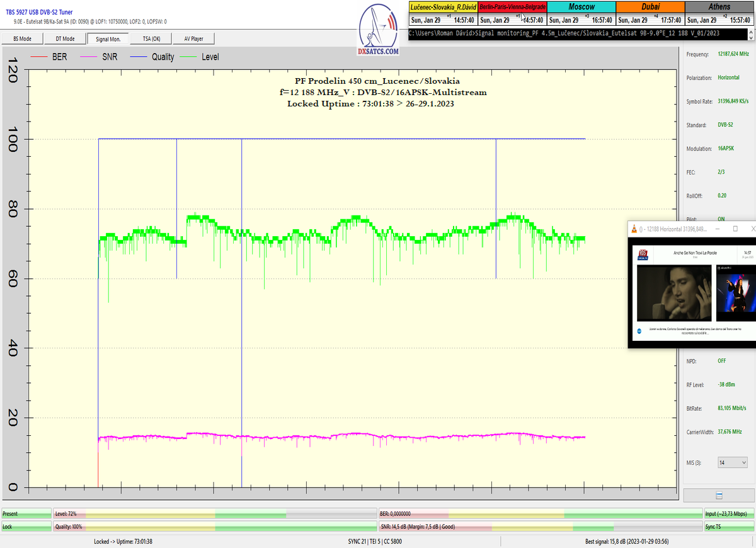Select the Signal Mon. tab
The image size is (756, 548).
point(108,38)
